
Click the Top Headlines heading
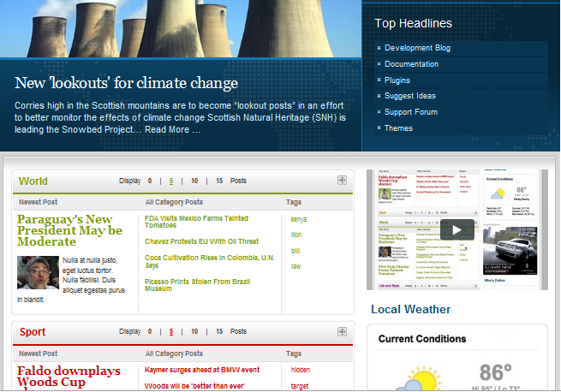(x=413, y=23)
